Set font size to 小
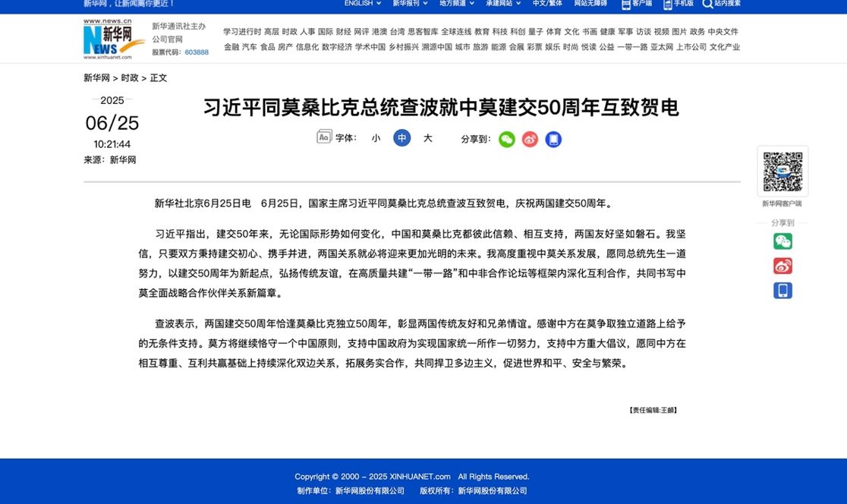Viewport: 847px width, 504px height. point(376,138)
